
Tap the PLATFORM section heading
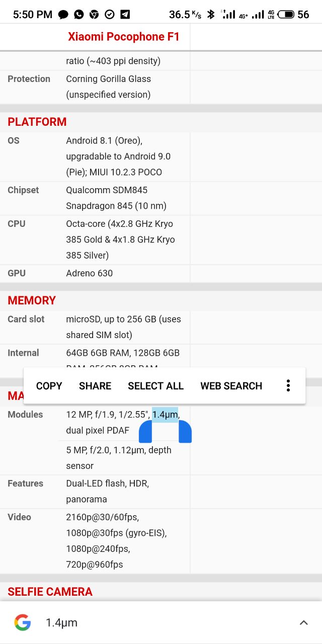(37, 122)
